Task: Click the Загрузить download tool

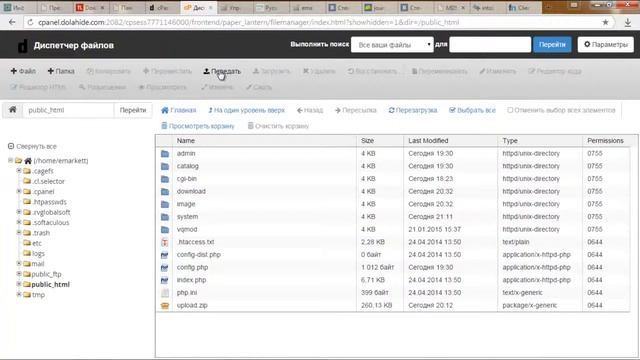Action: point(271,71)
